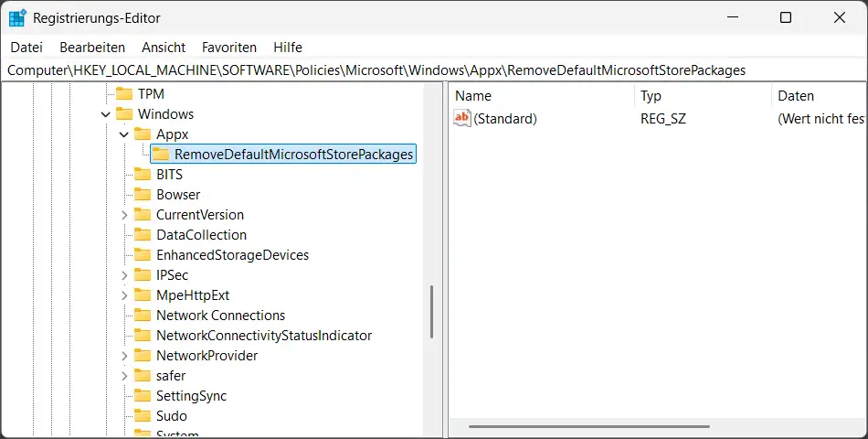Expand the IPSec key
Image resolution: width=868 pixels, height=439 pixels.
(x=124, y=275)
